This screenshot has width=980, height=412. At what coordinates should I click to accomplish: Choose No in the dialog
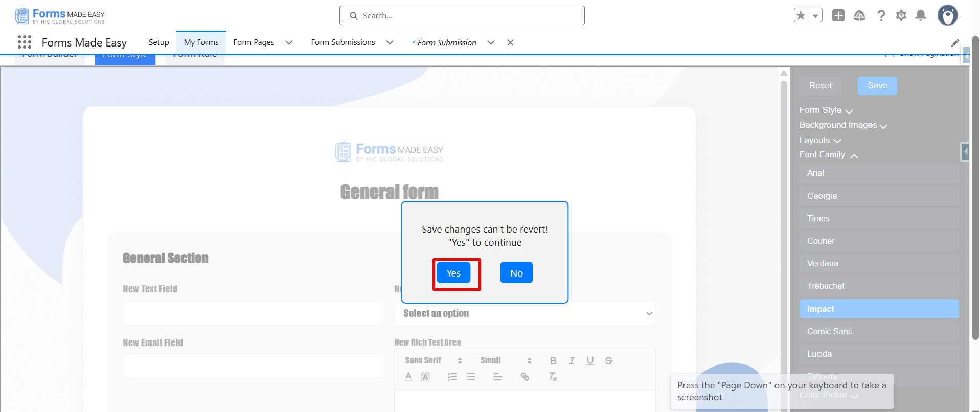point(516,273)
